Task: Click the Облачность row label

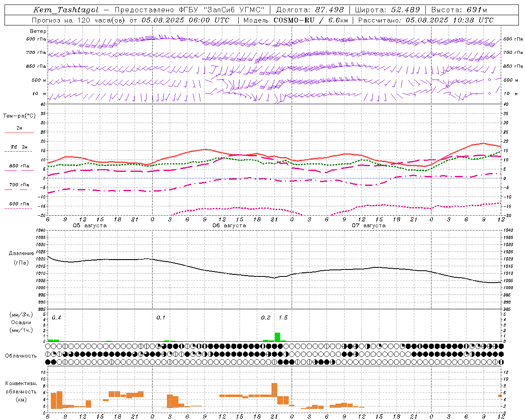Action: (x=21, y=356)
